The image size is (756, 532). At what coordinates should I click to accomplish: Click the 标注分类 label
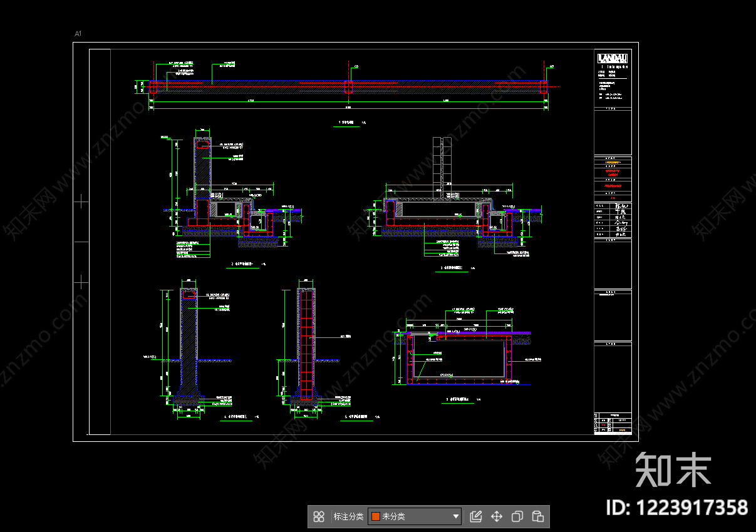click(x=348, y=516)
